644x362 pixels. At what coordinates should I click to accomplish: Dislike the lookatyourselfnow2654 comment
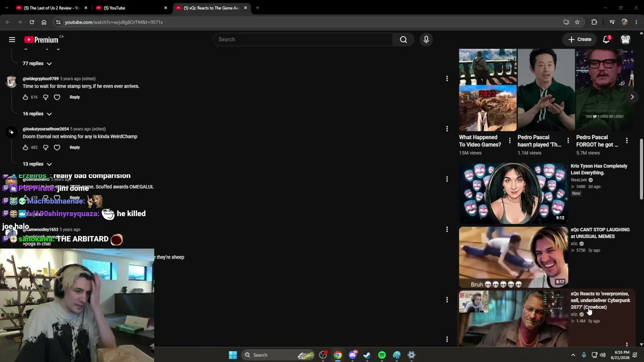tap(45, 147)
